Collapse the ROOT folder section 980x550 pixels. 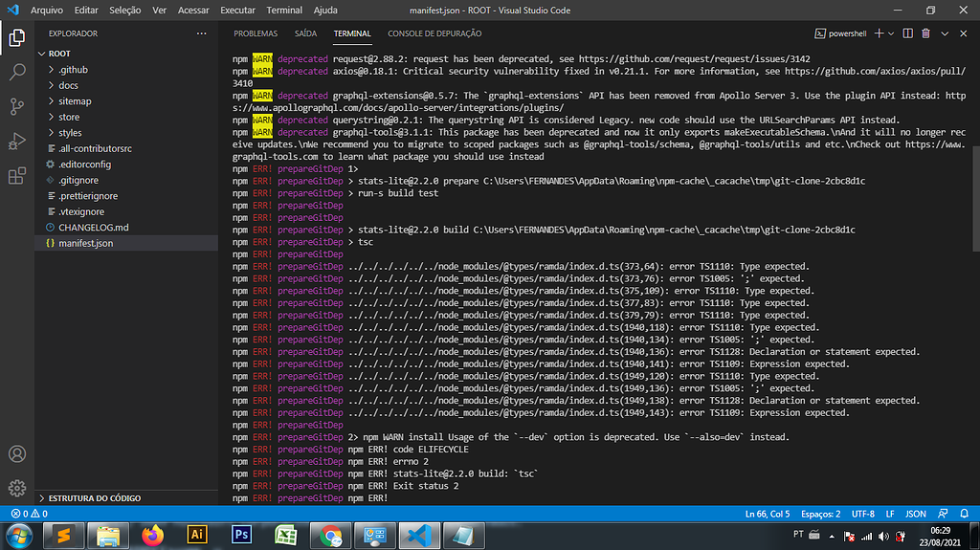click(x=126, y=54)
